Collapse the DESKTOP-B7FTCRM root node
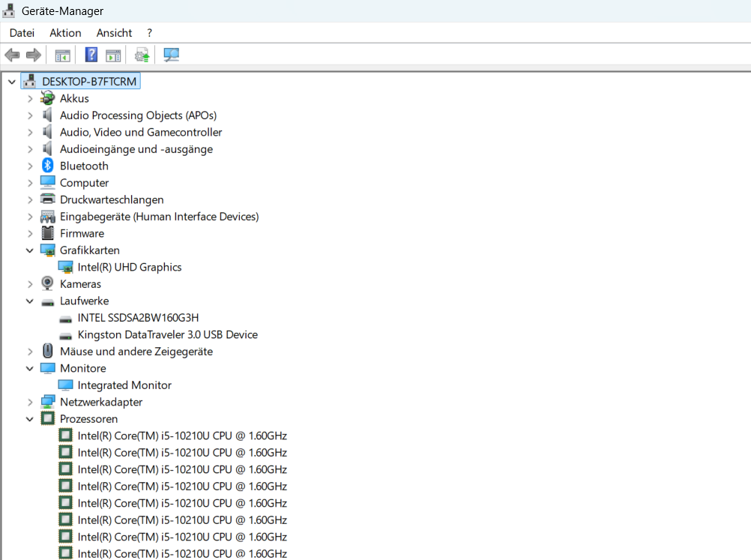The image size is (751, 560). point(12,82)
